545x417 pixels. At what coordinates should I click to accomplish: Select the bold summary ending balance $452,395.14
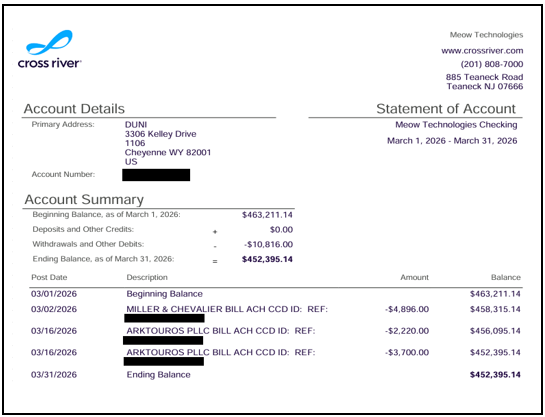pyautogui.click(x=267, y=259)
